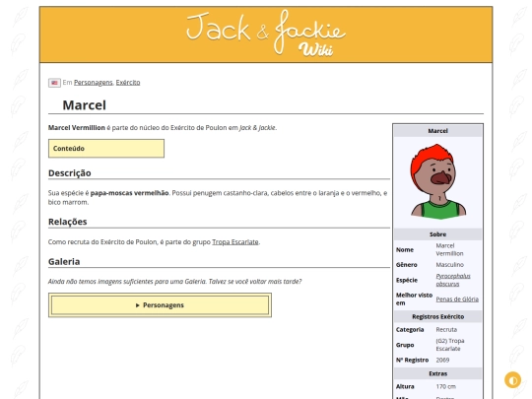
Task: Open the Exército category link
Action: [x=128, y=83]
